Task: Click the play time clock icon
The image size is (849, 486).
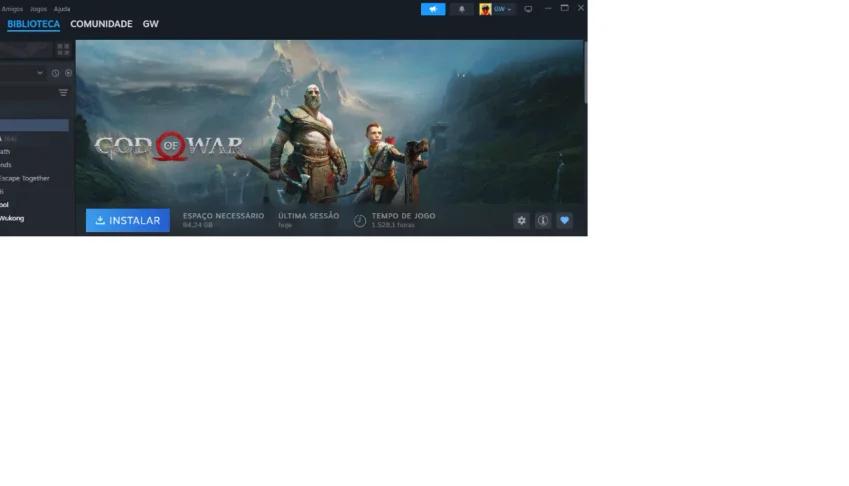Action: pos(360,220)
